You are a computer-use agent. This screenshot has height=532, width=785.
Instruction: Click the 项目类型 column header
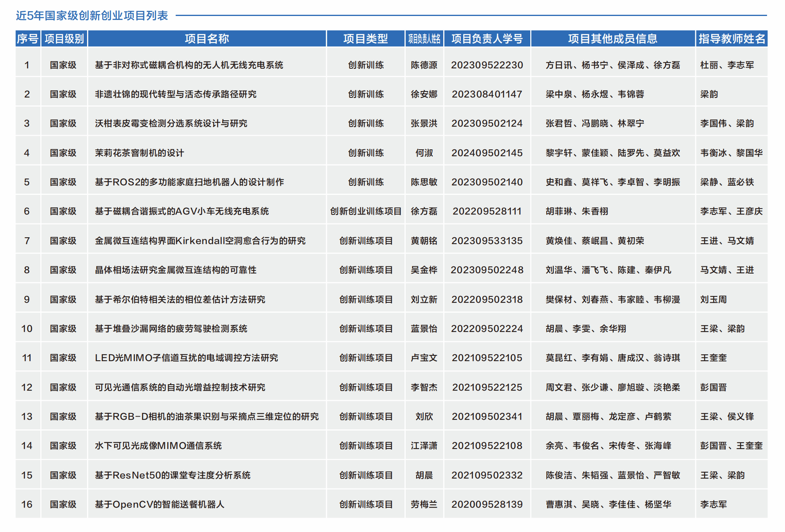pyautogui.click(x=365, y=39)
